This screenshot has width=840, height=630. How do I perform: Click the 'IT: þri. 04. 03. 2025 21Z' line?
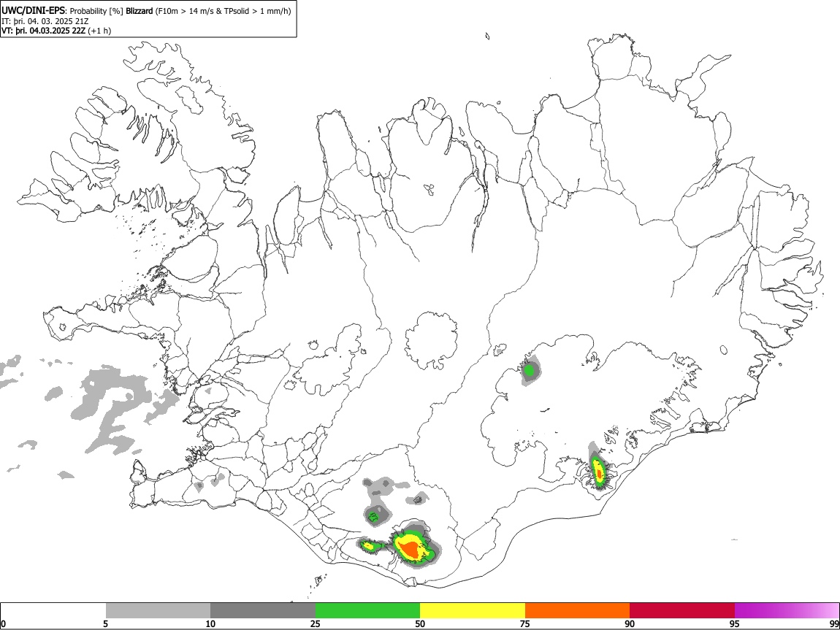click(x=45, y=21)
